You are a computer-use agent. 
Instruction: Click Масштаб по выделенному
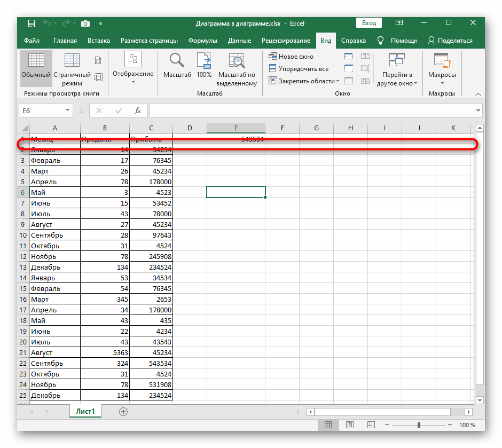237,69
